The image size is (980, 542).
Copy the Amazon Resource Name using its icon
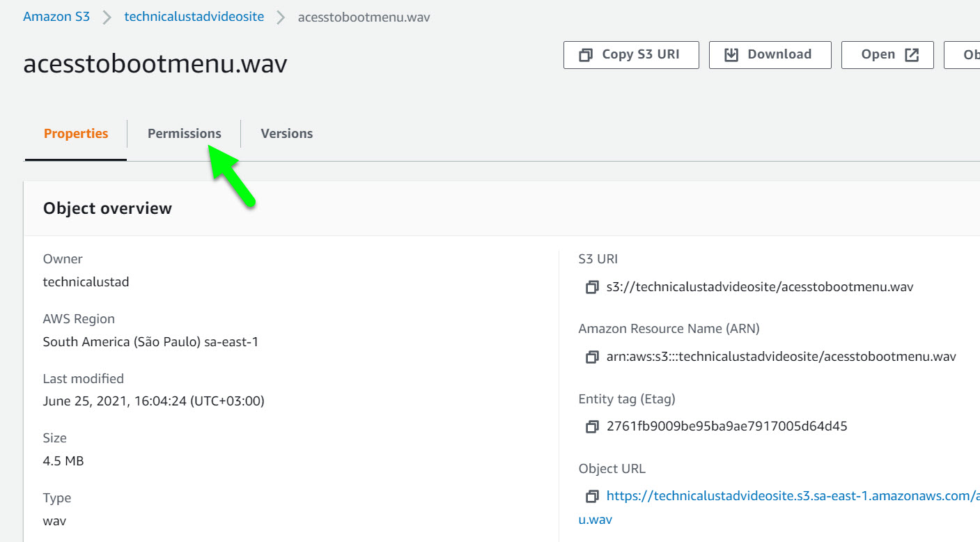coord(592,357)
